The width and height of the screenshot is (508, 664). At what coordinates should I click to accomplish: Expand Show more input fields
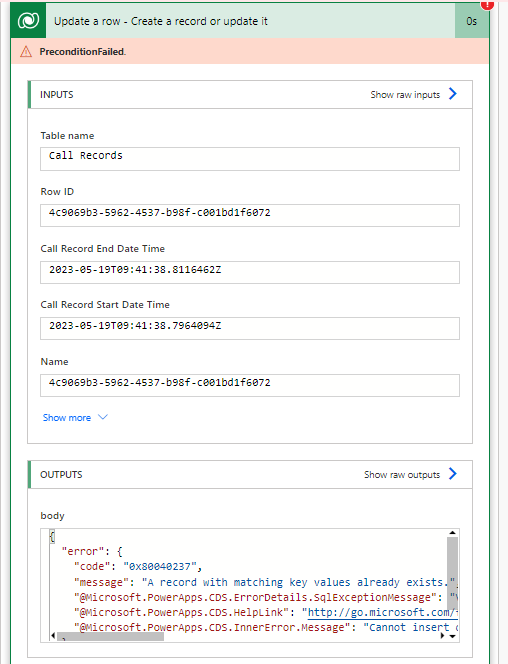[x=66, y=418]
